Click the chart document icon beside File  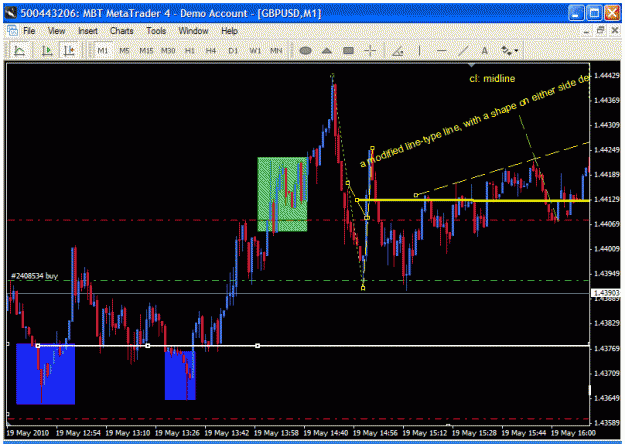(x=12, y=31)
